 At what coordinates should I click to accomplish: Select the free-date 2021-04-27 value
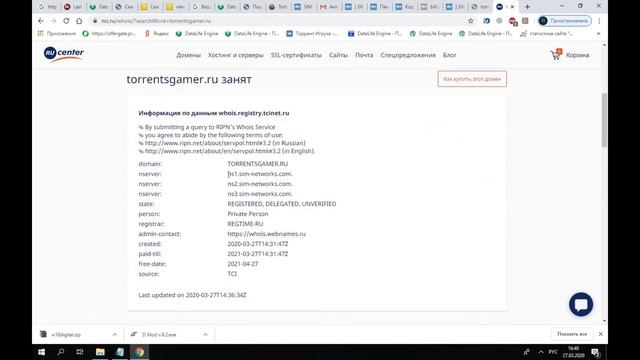pyautogui.click(x=243, y=264)
